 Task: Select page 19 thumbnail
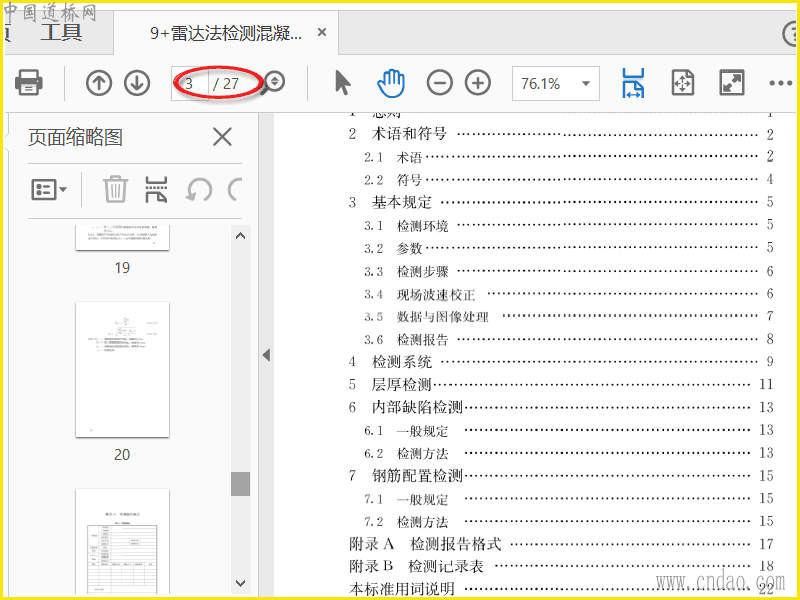(x=122, y=238)
